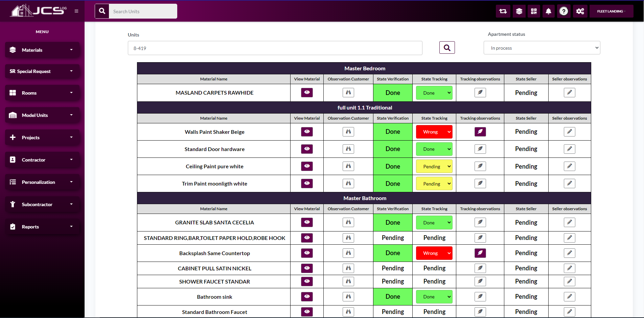Click the Search Units input field
This screenshot has width=644, height=318.
point(143,11)
